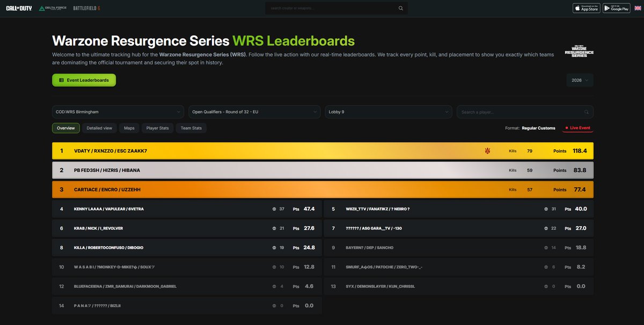
Task: Click the 40.0 points value
Action: pos(581,209)
